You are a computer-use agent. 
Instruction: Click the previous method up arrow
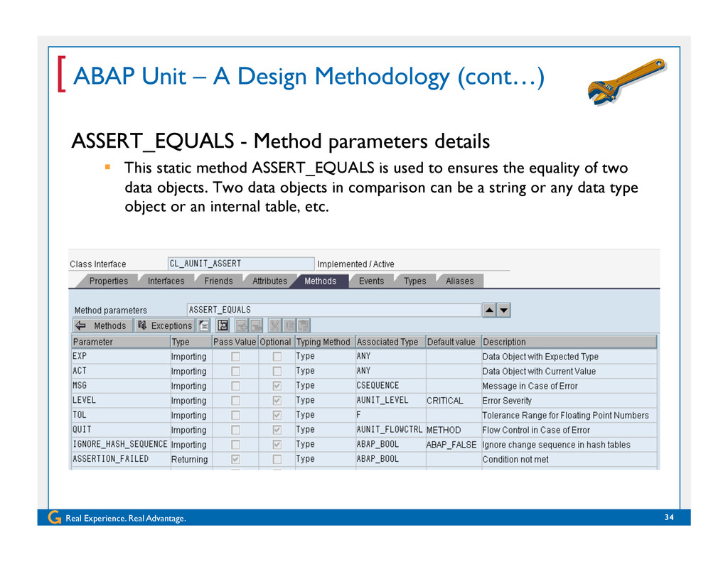(489, 310)
